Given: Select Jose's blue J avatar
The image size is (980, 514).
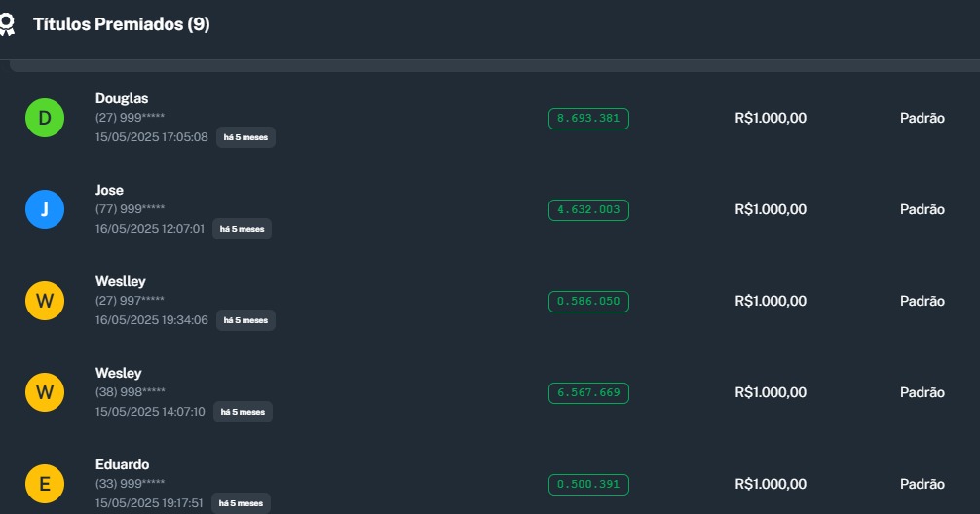Looking at the screenshot, I should click(45, 209).
